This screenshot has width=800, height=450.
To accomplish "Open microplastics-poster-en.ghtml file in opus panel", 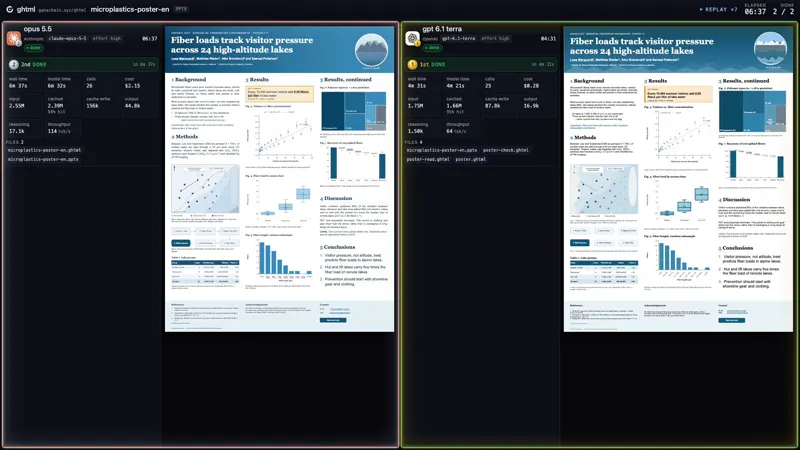I will coord(44,151).
